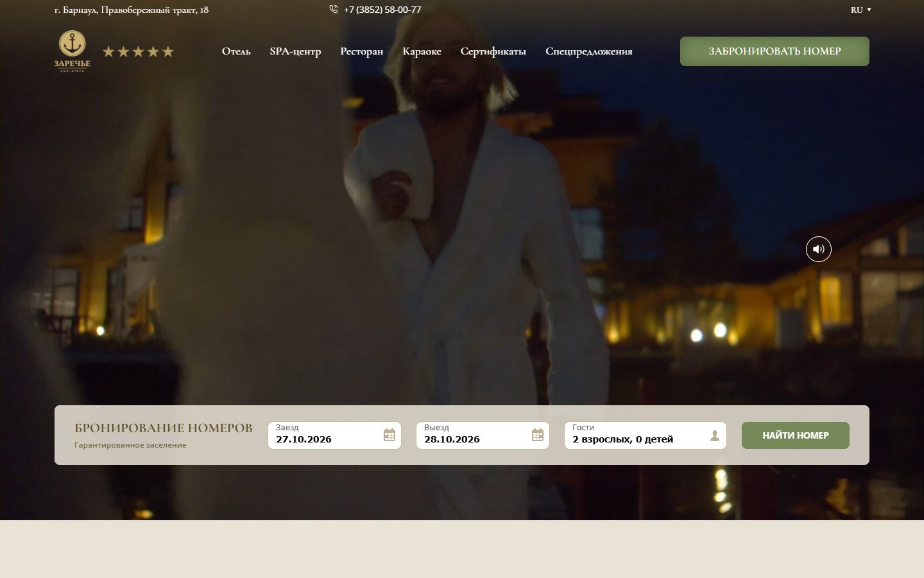
Task: View Спецпредложения offers
Action: [588, 51]
